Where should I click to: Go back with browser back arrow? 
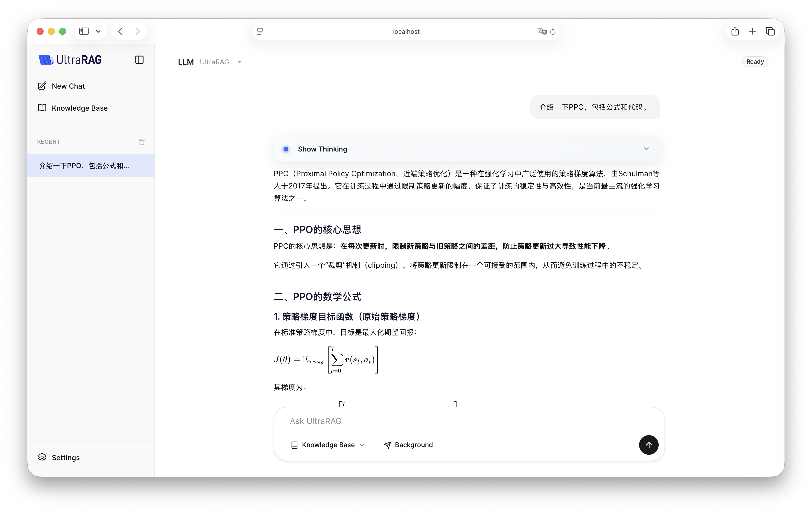120,31
